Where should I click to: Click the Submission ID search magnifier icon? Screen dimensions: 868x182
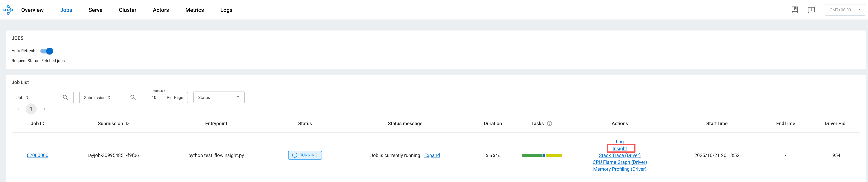pyautogui.click(x=133, y=98)
